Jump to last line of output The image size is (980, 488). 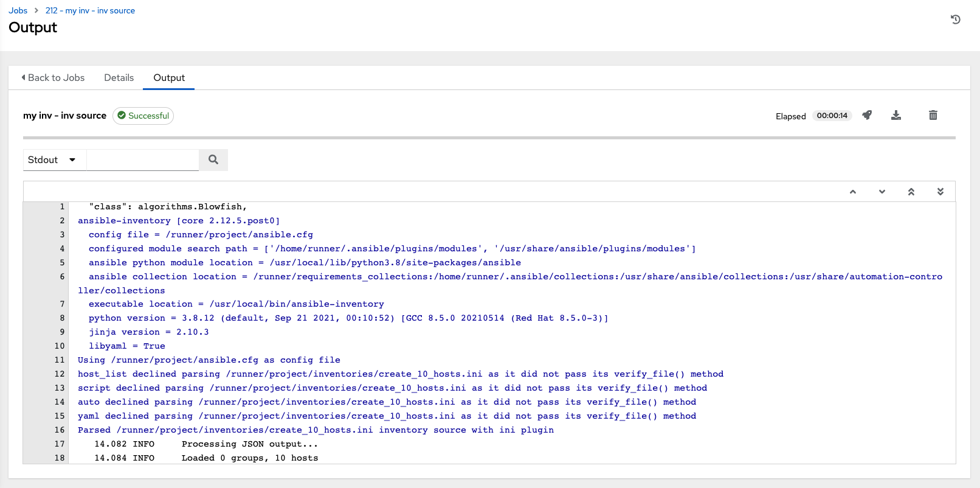coord(940,192)
